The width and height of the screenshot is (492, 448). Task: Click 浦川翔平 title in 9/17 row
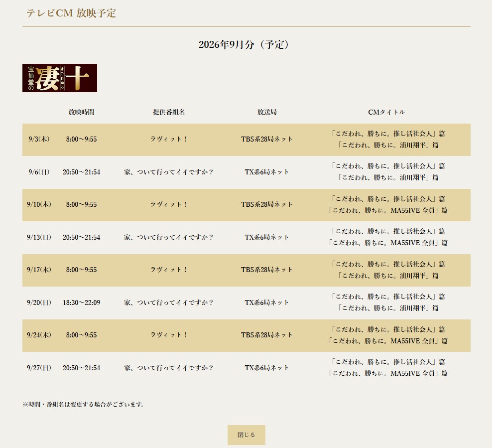tap(388, 276)
